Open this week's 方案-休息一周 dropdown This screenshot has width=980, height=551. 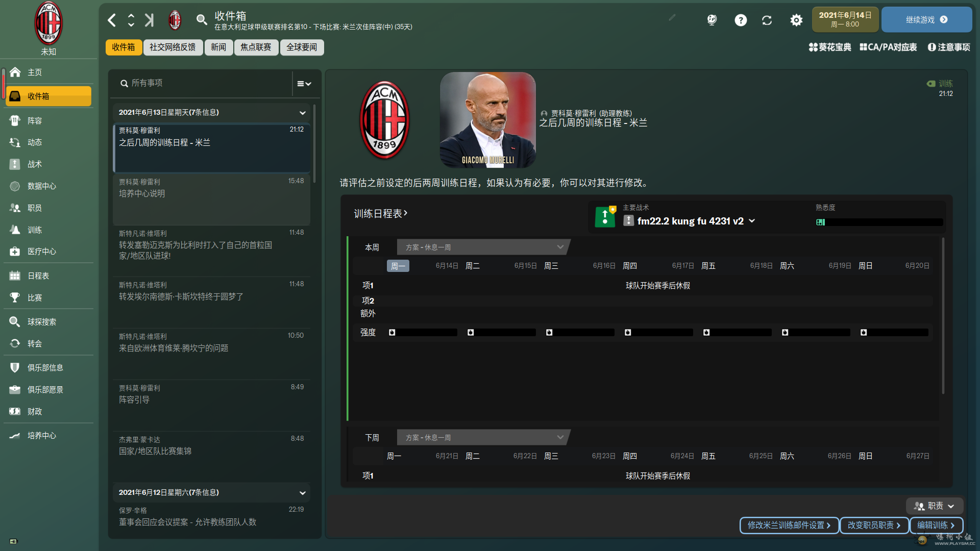[x=483, y=247]
